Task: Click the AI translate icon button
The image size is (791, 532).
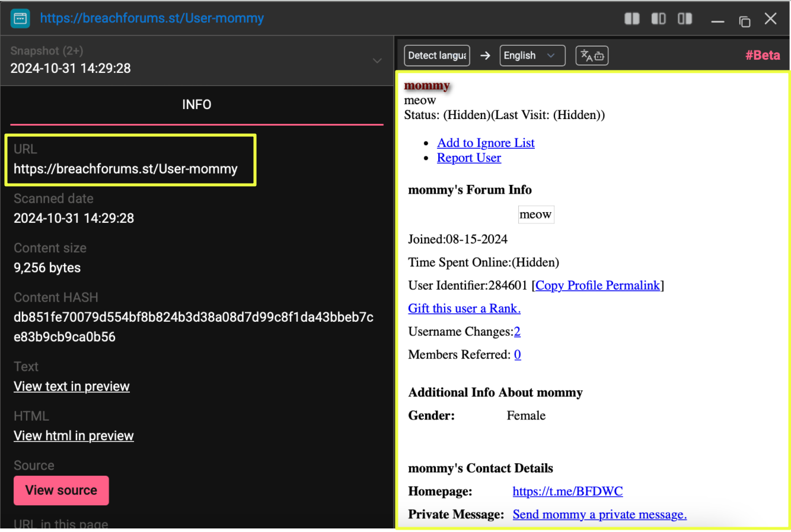Action: (x=592, y=56)
